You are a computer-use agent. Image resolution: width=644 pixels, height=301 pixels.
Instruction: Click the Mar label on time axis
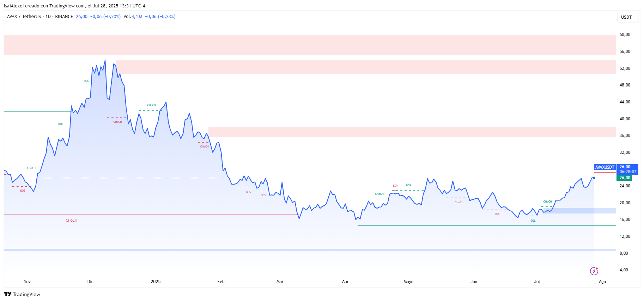(280, 282)
